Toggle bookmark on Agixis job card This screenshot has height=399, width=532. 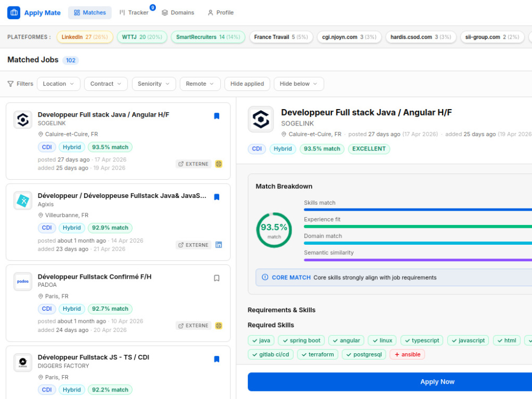pos(217,197)
